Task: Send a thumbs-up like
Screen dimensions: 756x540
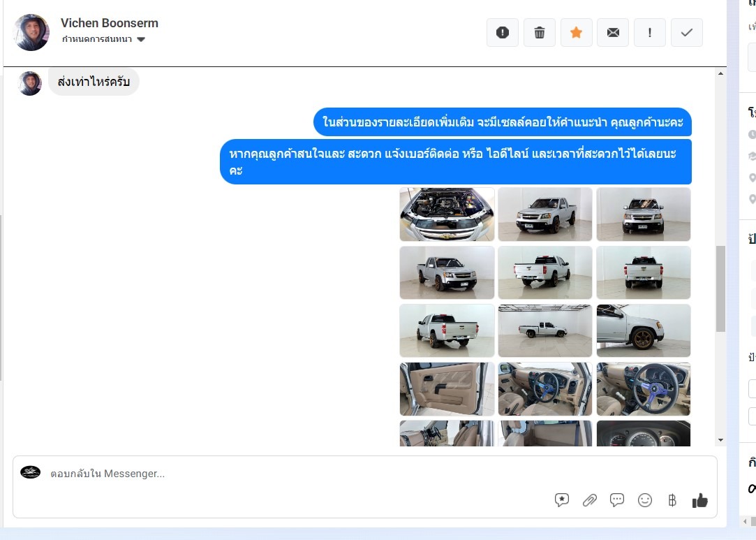Action: pos(700,500)
